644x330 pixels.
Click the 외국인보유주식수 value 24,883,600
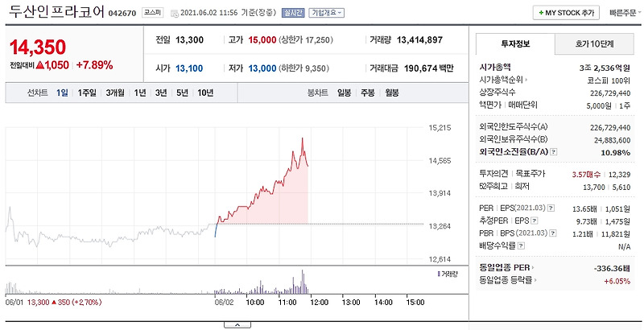click(x=613, y=140)
